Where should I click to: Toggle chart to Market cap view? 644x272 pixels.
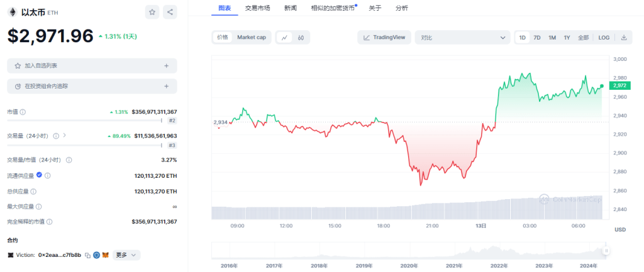click(x=252, y=38)
